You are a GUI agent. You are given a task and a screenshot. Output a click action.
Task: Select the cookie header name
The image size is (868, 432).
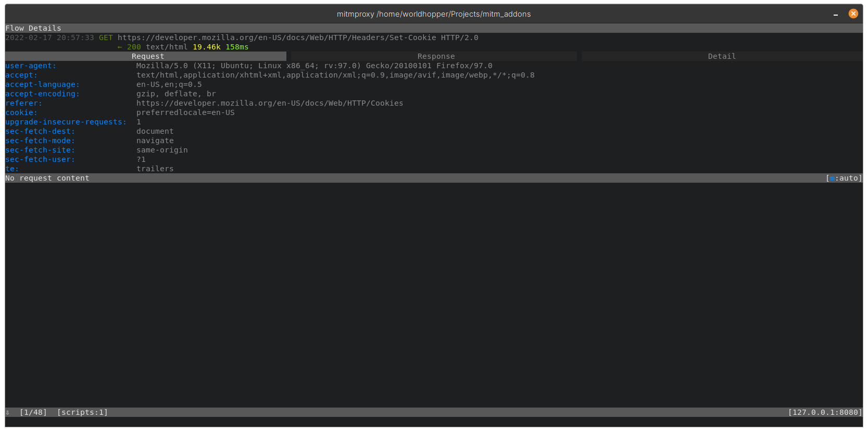(x=21, y=112)
